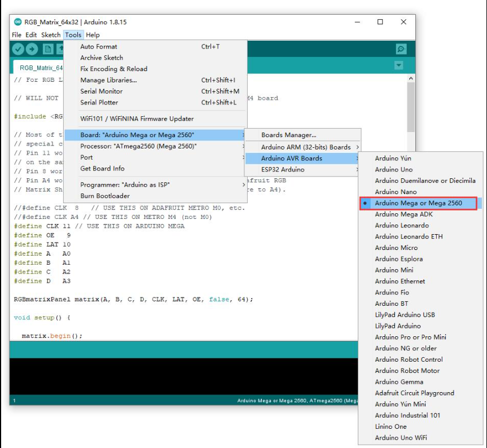The image size is (487, 448).
Task: Choose Archive Sketch
Action: coord(155,58)
